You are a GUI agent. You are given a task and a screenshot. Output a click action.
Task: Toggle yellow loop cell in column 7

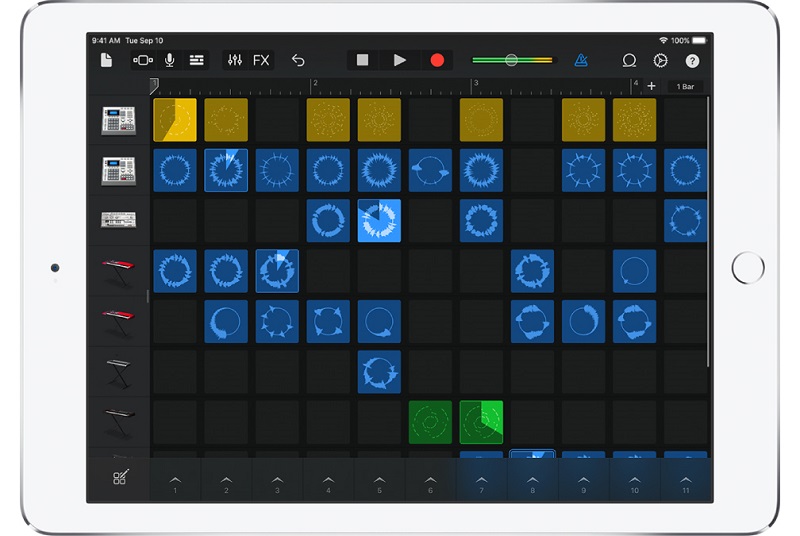[481, 120]
